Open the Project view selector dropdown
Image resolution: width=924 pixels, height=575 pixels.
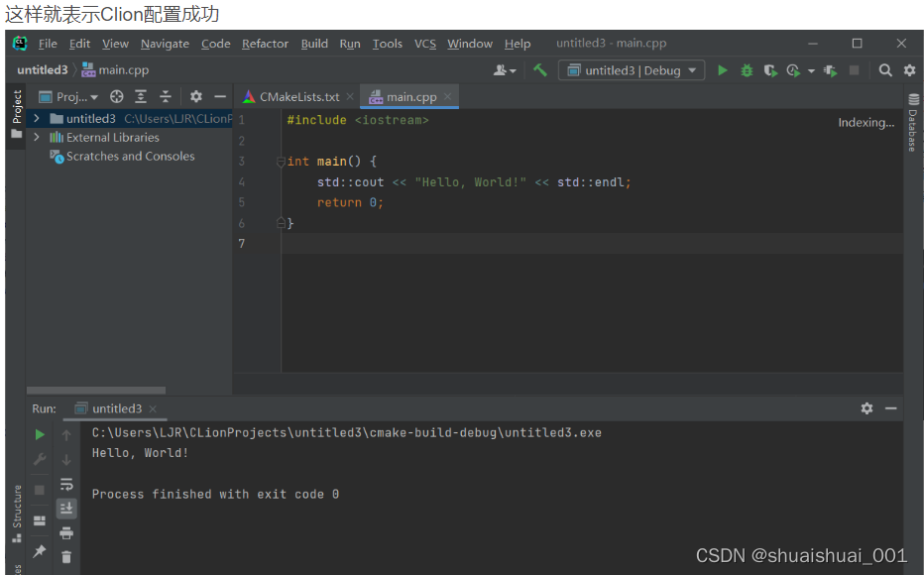click(68, 96)
